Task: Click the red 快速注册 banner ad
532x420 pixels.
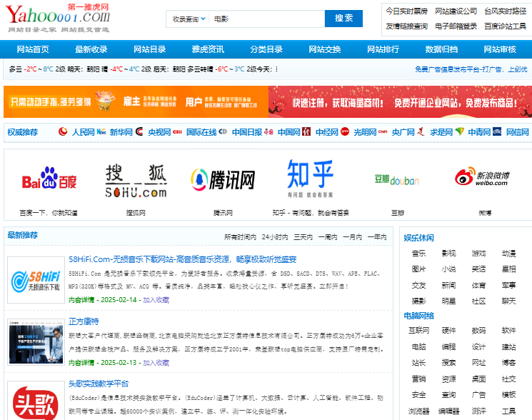Action: [x=401, y=101]
